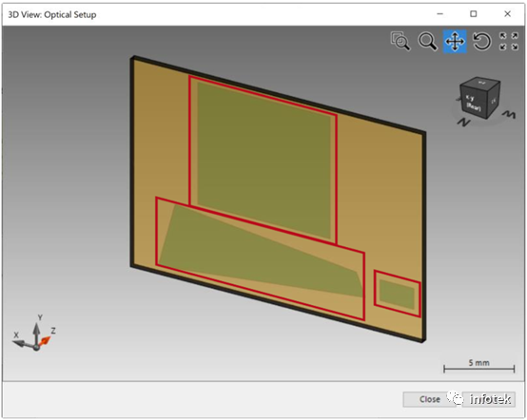Close the 3D View window using X
This screenshot has height=420, width=527.
click(508, 14)
